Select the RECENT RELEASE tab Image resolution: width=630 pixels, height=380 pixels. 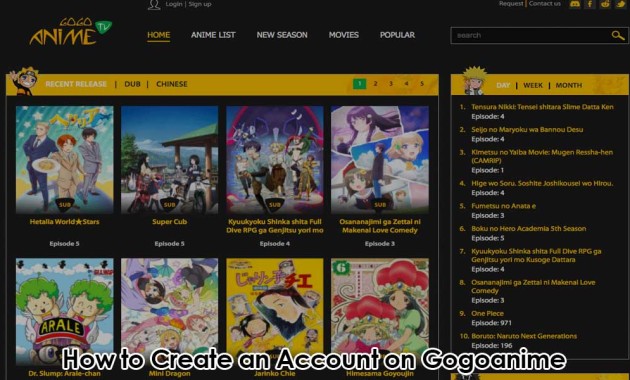click(76, 84)
